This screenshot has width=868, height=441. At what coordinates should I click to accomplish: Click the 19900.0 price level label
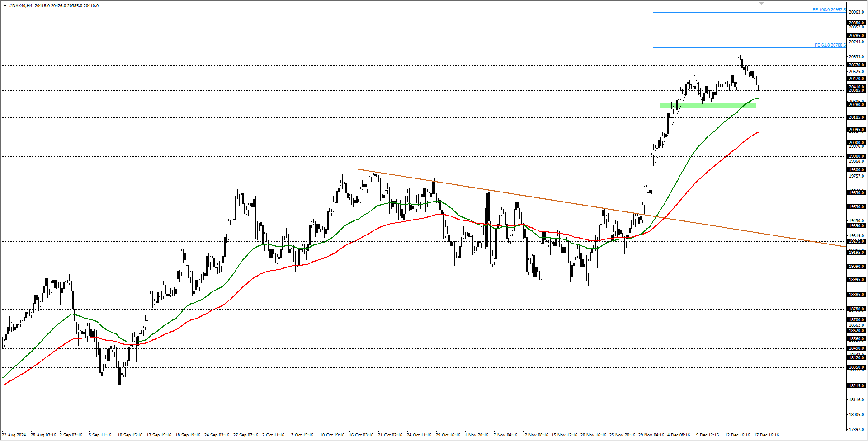click(x=856, y=156)
